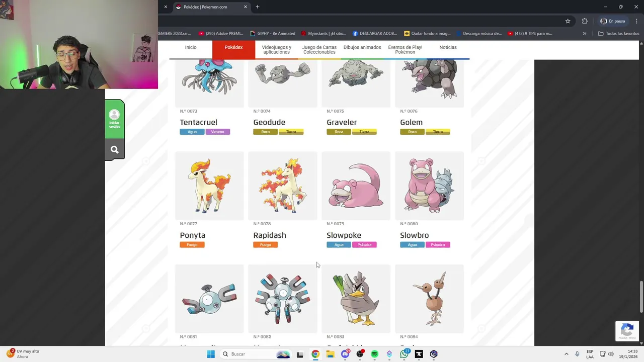Open the '(295) Adobe PREMI...' bookmark
Screen dimensions: 644x362
click(221, 34)
